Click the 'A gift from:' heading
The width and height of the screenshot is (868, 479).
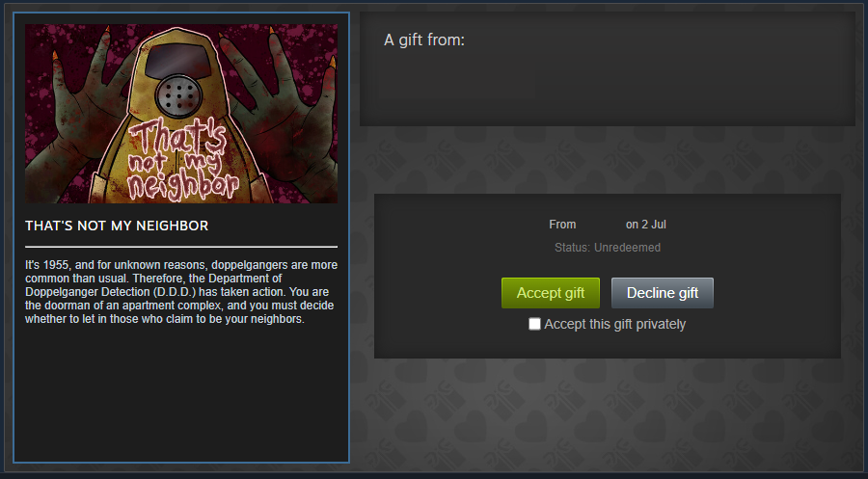[424, 40]
